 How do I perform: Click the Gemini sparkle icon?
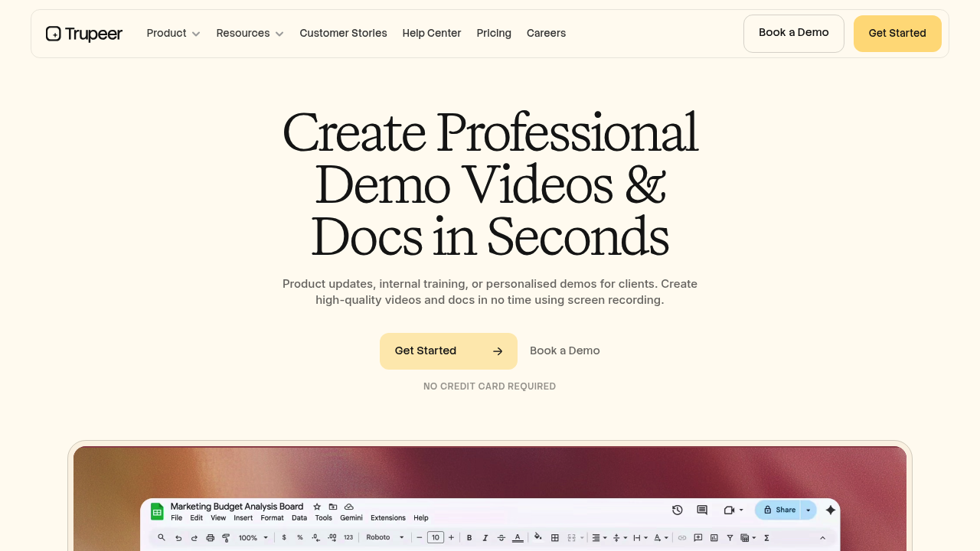pos(830,510)
